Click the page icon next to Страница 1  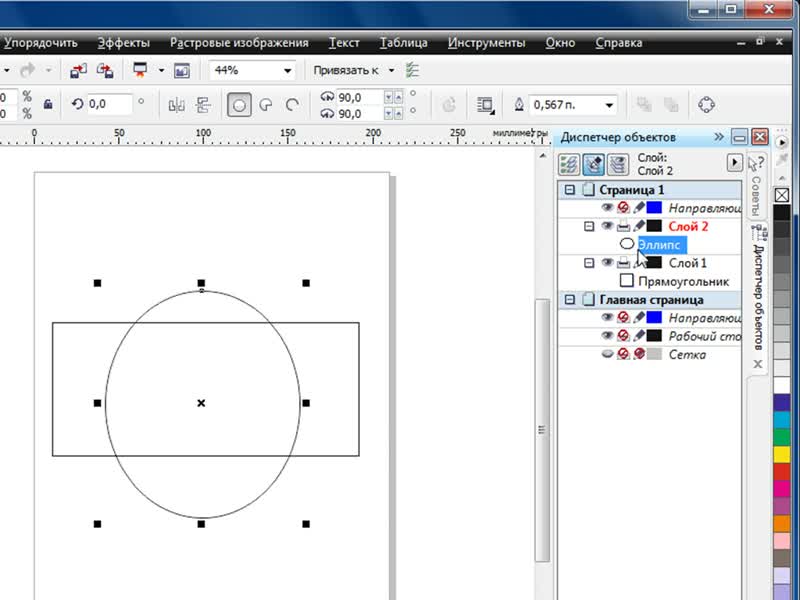click(589, 190)
